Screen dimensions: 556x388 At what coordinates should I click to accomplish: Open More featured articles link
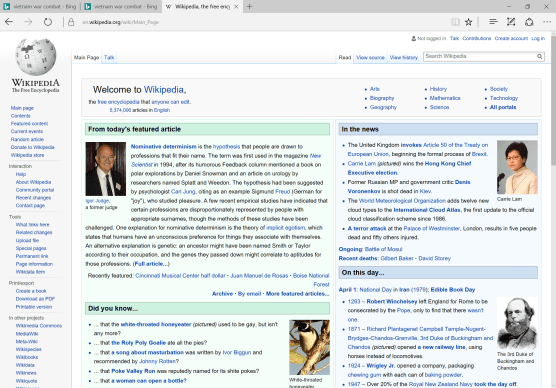pyautogui.click(x=298, y=294)
